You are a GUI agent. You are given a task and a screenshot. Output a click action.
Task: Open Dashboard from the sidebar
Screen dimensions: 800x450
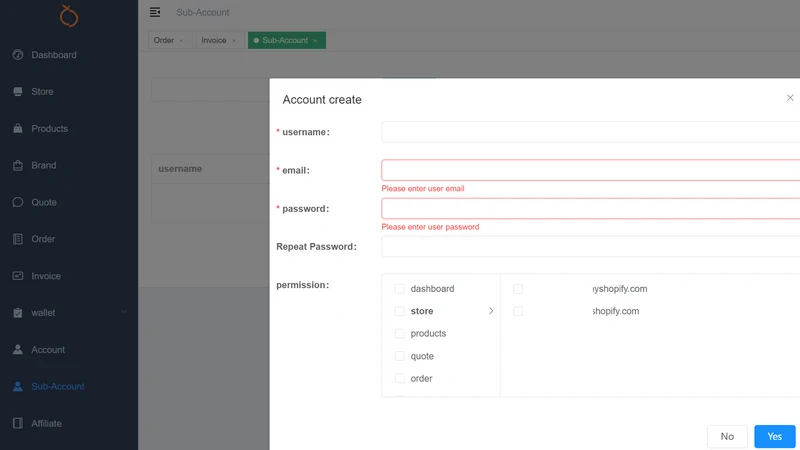point(54,55)
